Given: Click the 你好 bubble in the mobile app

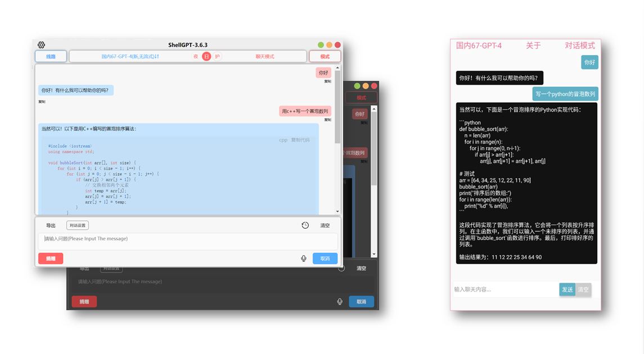Looking at the screenshot, I should click(590, 62).
